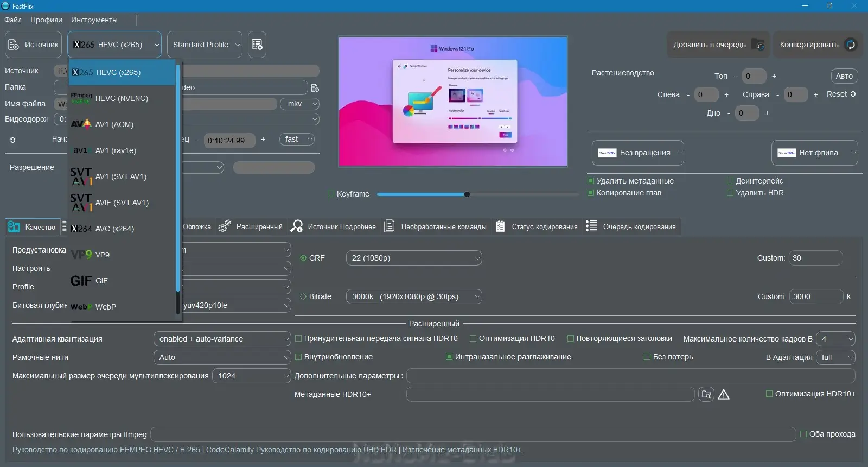This screenshot has height=467, width=868.
Task: Choose HEVC (NVENC) encoder from the list
Action: [122, 98]
